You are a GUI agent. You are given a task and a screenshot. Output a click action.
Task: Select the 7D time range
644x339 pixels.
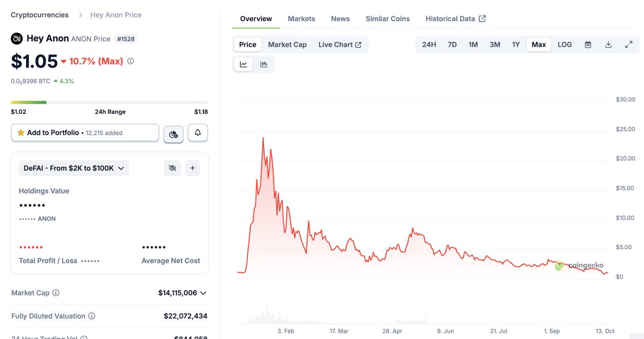click(452, 45)
